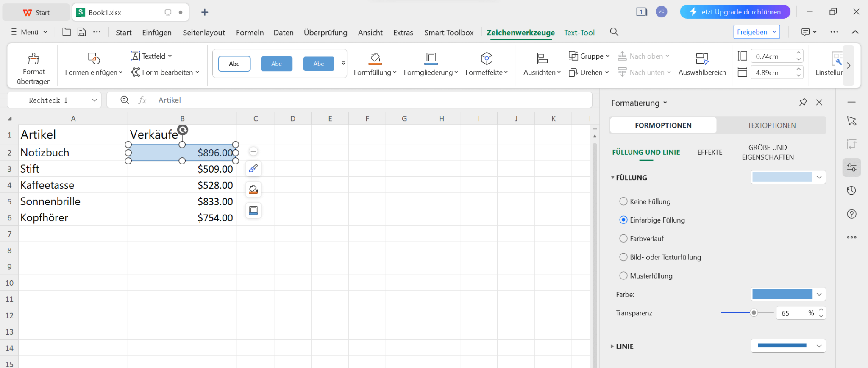
Task: Pin the Formatierung panel
Action: (803, 103)
